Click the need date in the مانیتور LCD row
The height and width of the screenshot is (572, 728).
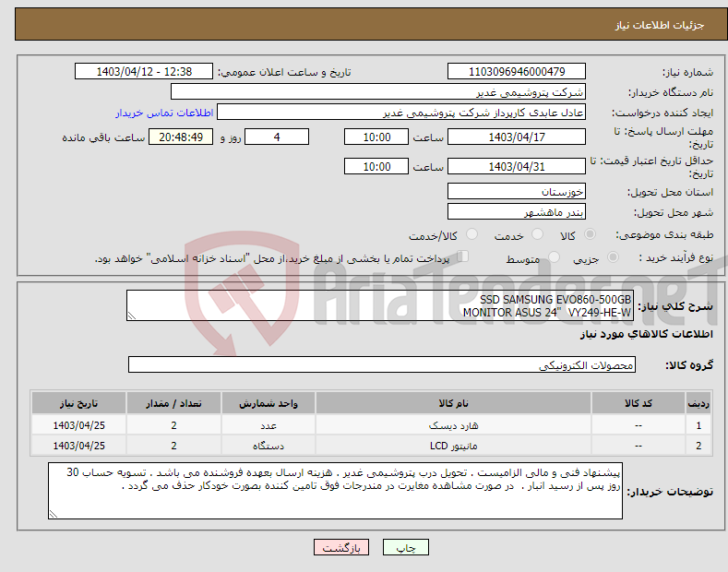[x=79, y=446]
